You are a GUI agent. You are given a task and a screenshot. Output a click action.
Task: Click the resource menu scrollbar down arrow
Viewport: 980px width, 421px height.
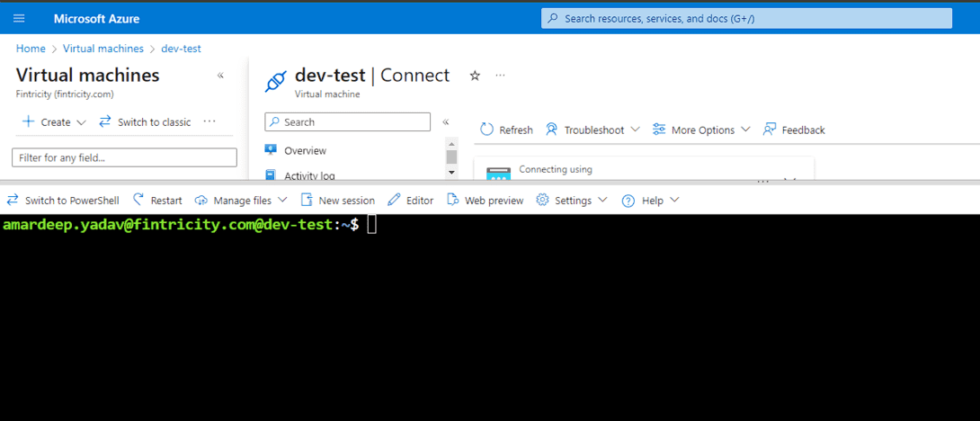[451, 172]
